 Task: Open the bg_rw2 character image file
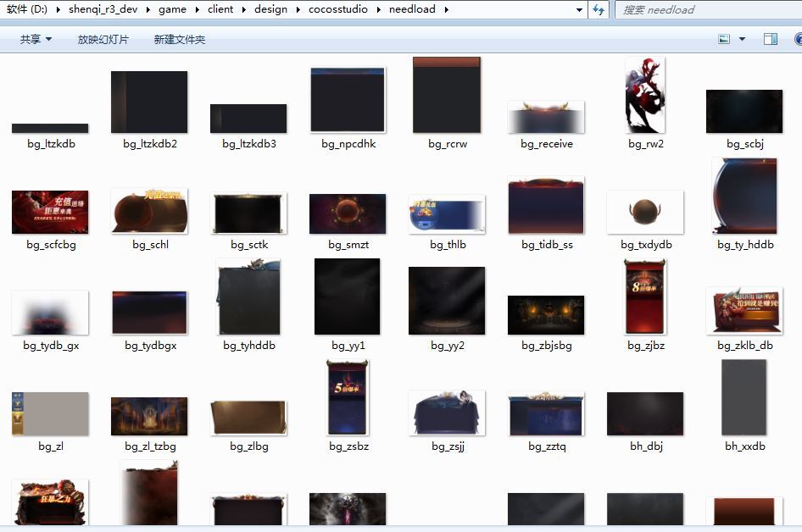645,96
